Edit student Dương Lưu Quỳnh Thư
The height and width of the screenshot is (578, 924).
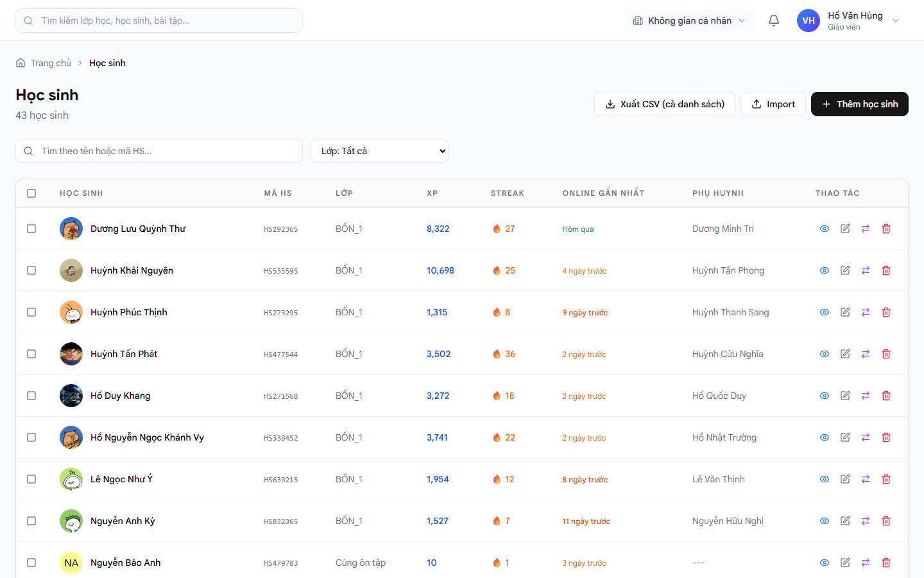(x=845, y=229)
